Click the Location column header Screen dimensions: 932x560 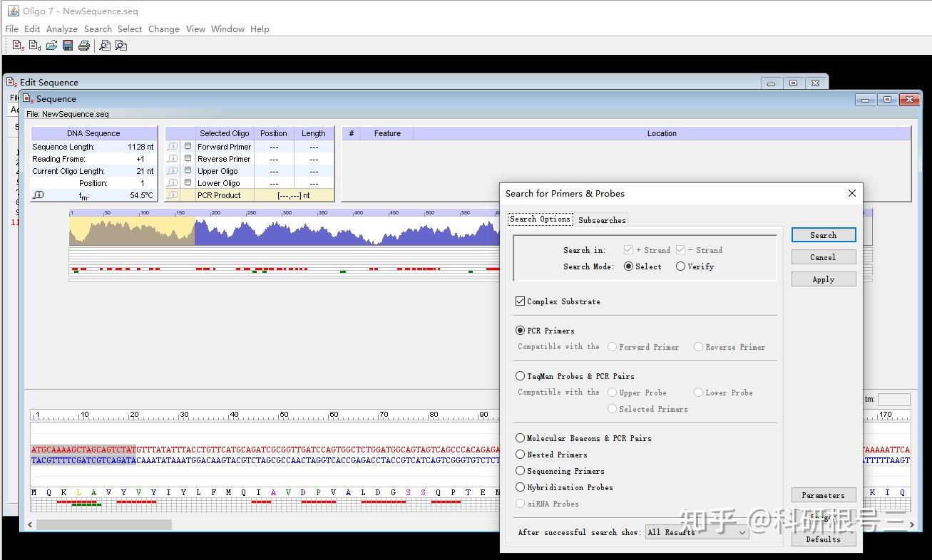(x=662, y=133)
